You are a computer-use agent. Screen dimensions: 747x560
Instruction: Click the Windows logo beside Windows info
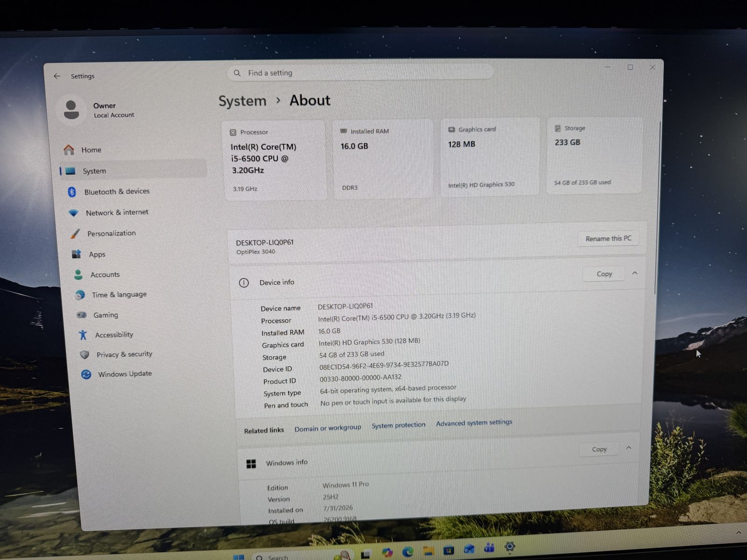(251, 463)
